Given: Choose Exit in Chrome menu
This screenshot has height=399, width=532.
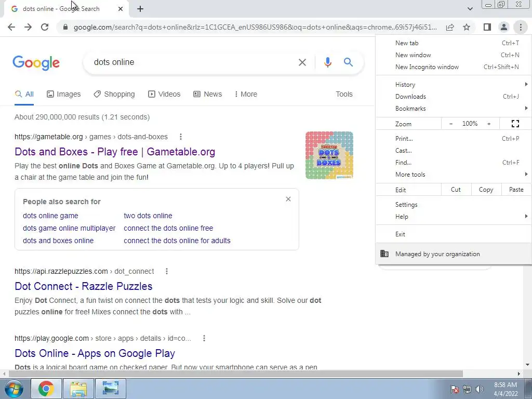Looking at the screenshot, I should [454, 234].
